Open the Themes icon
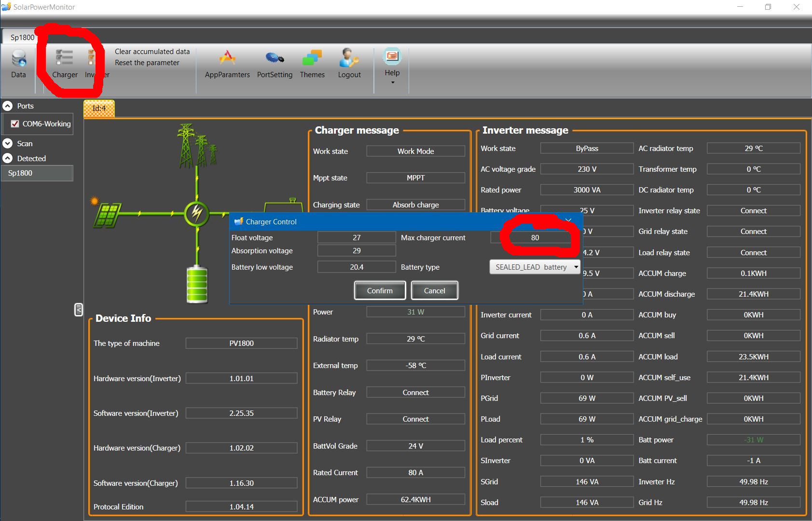 click(x=312, y=63)
